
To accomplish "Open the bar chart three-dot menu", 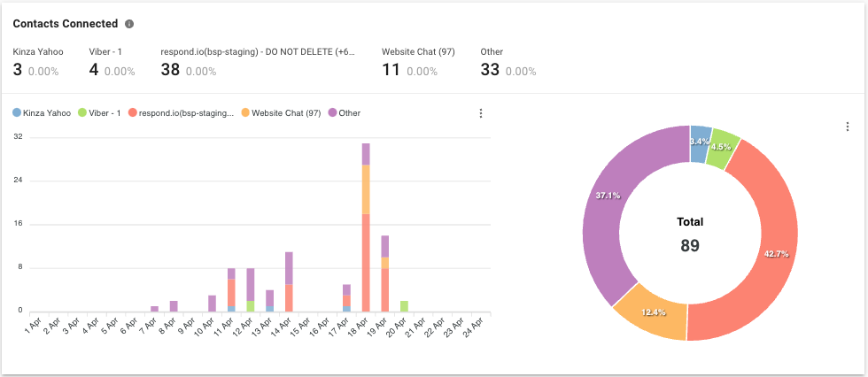I will pyautogui.click(x=481, y=113).
